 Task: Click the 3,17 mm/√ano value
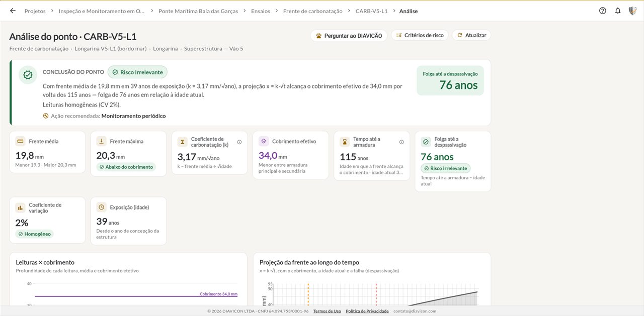click(198, 157)
